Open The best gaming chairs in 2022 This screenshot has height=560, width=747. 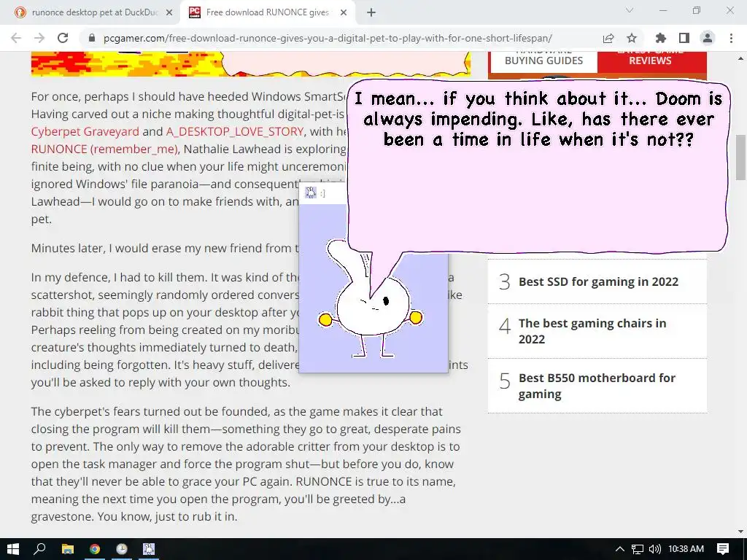(x=592, y=331)
